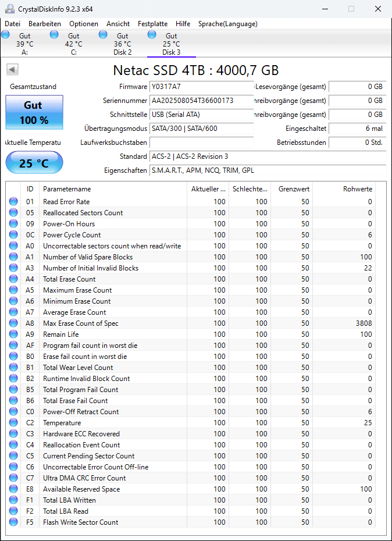Viewport: 392px width, 541px height.
Task: Open the Bearbeiten menu
Action: tap(45, 24)
